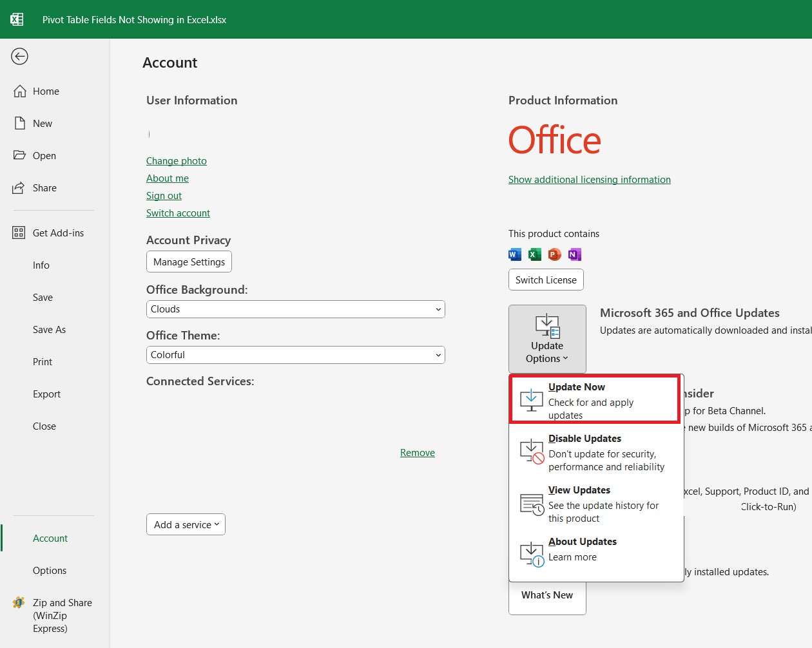
Task: Open the Print page
Action: pyautogui.click(x=43, y=362)
